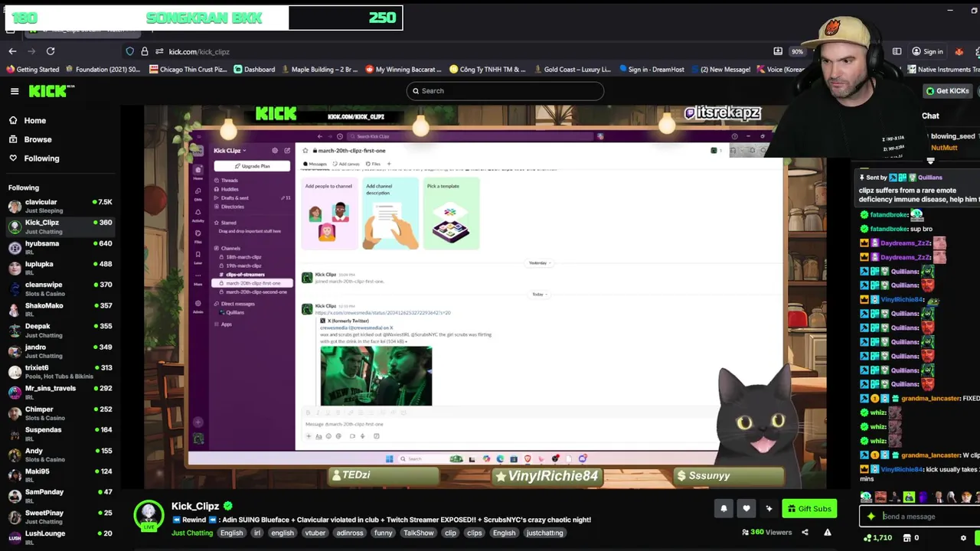Viewport: 980px width, 551px height.
Task: Click the green sparkle icon in chat input
Action: 871,517
